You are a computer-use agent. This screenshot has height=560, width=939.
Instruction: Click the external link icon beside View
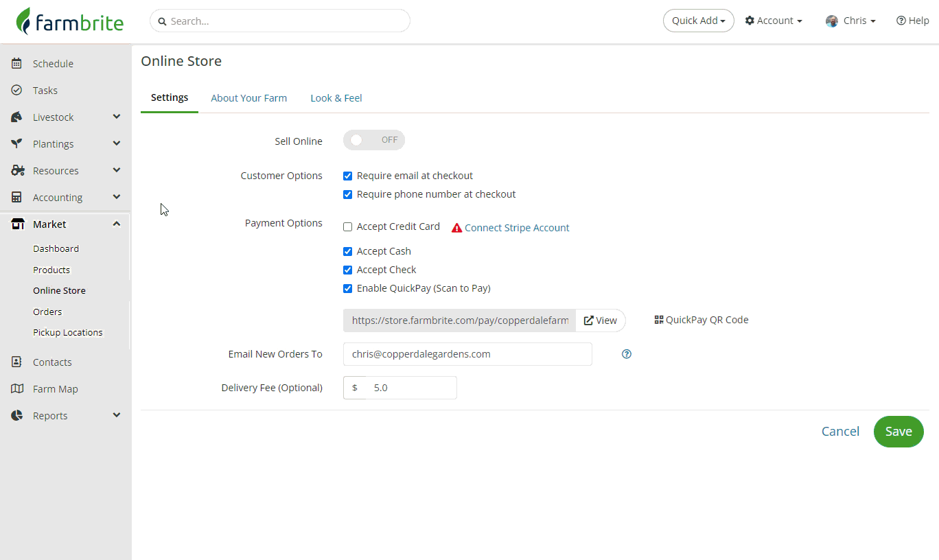point(588,320)
